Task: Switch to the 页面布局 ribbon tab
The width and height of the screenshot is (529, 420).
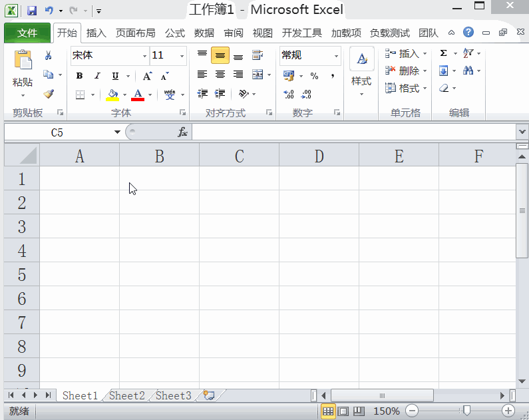Action: pos(135,33)
